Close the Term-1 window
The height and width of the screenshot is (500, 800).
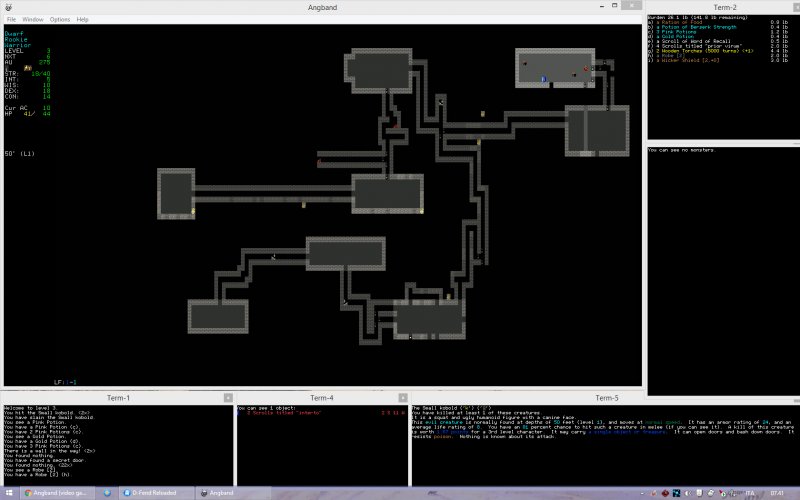pyautogui.click(x=228, y=397)
